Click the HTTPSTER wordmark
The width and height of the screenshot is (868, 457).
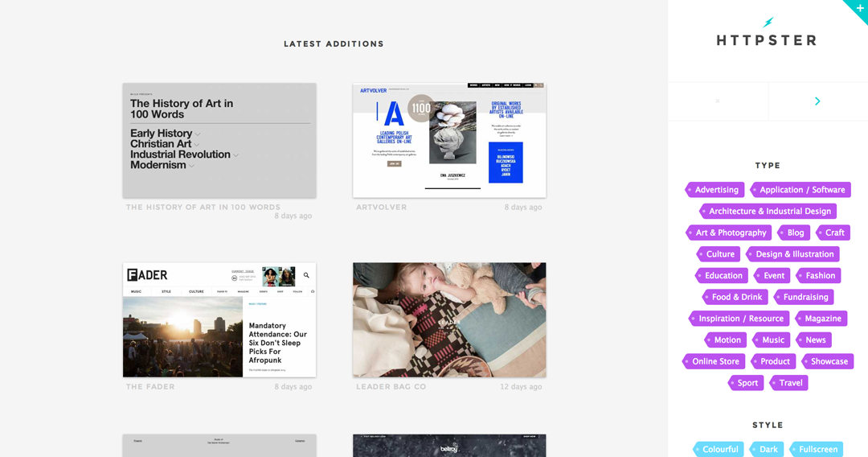(767, 40)
